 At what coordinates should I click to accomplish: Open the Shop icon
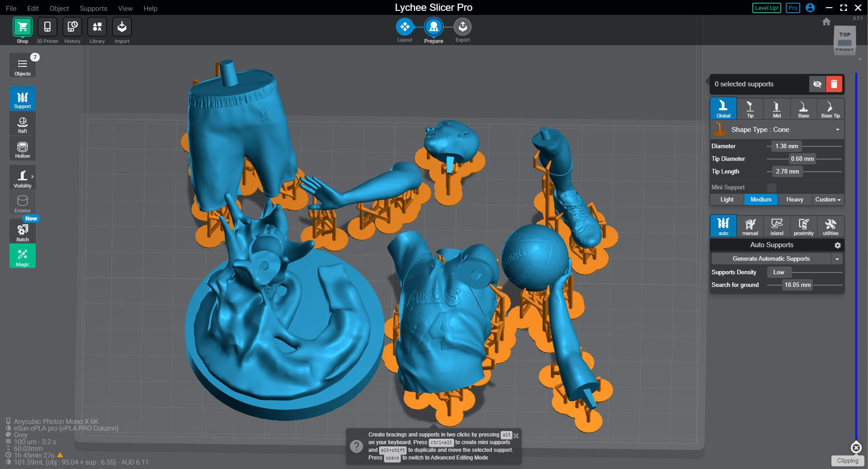[22, 27]
